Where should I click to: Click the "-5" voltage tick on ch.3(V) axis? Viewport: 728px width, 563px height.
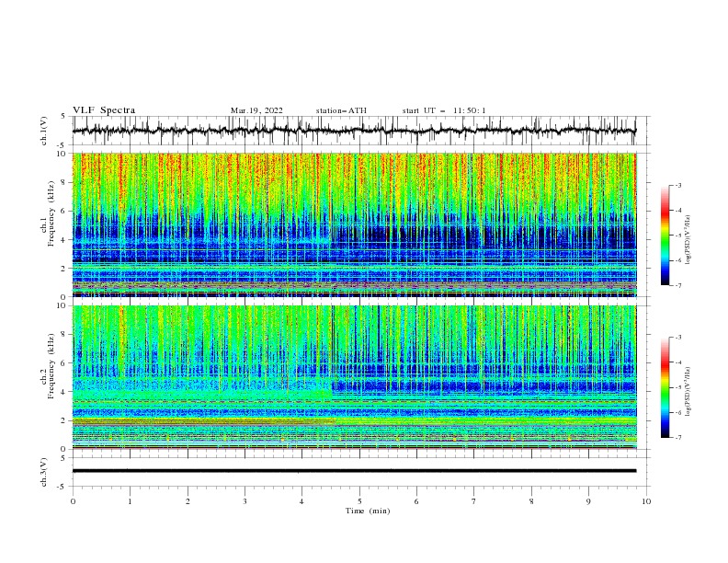click(62, 487)
